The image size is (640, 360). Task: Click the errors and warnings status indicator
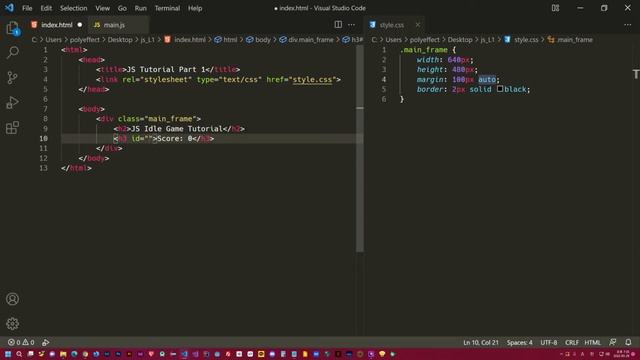(x=21, y=342)
